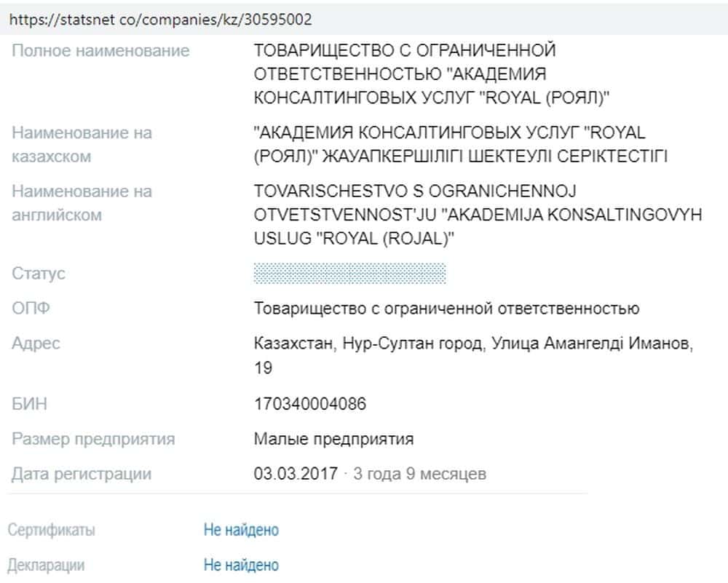Click the 'Сертификаты' label
Viewport: 728px width, 583px height.
(x=52, y=530)
